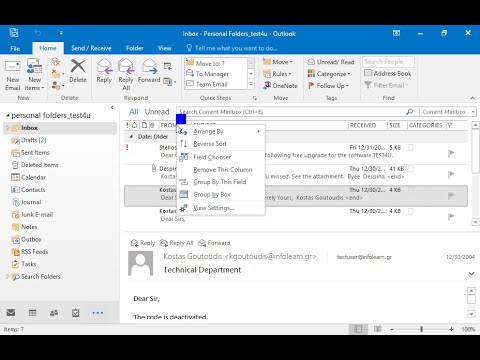Click the Search Current Mailbox field
Screen dimensions: 480x360
click(x=290, y=112)
